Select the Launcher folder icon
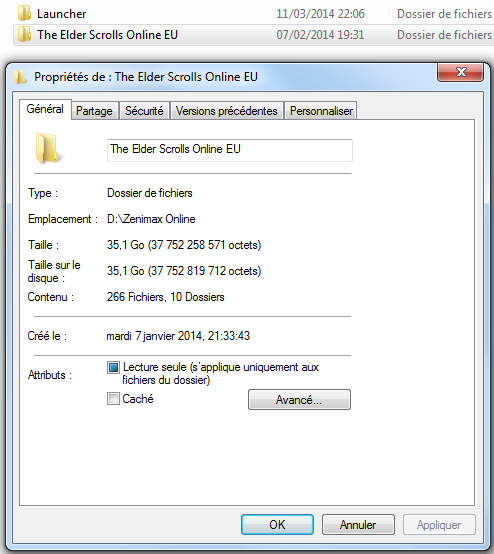Screen dimensions: 494x554 click(x=24, y=13)
